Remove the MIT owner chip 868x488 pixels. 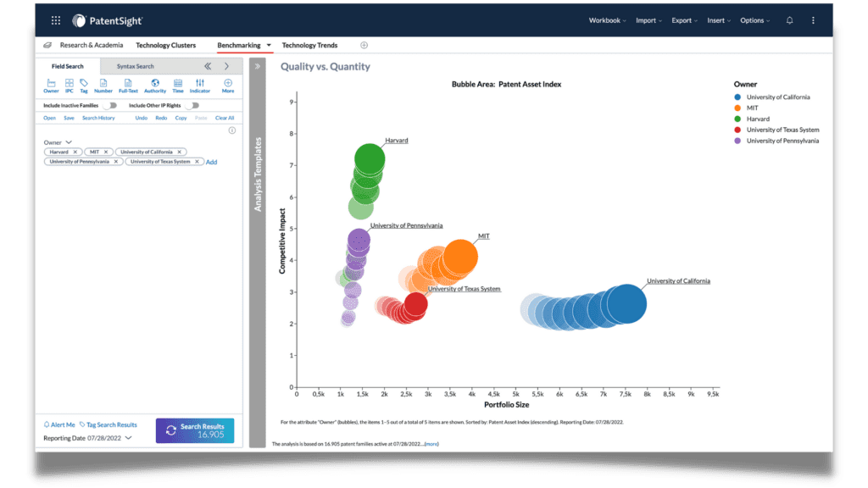click(106, 152)
